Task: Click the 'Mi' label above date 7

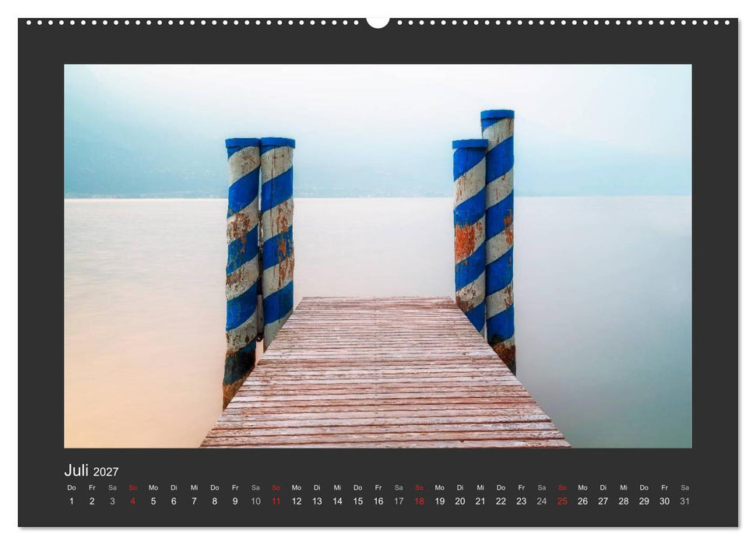Action: click(x=194, y=487)
